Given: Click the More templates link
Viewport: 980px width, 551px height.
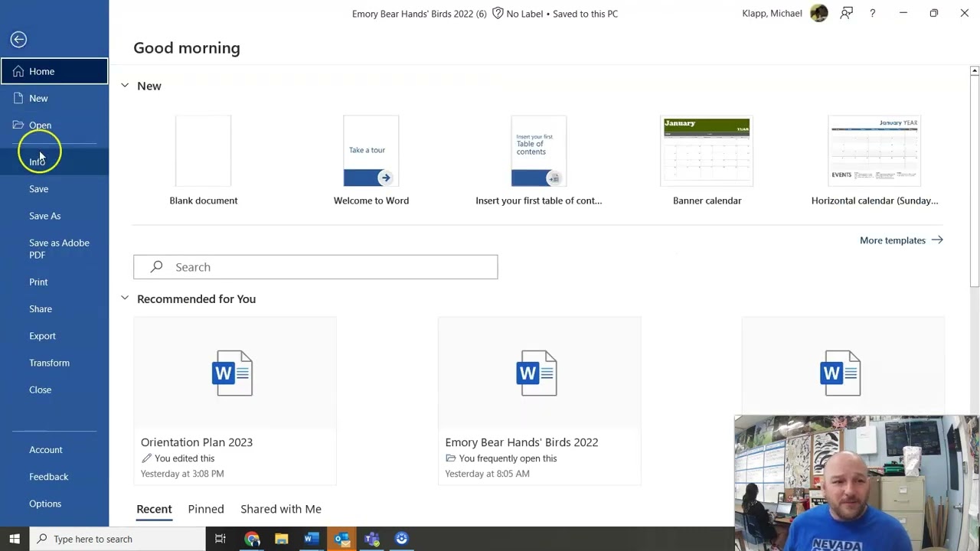Looking at the screenshot, I should coord(901,240).
